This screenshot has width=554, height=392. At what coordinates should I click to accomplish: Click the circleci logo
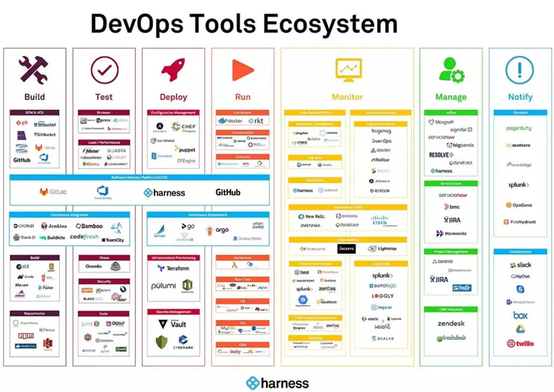pos(24,226)
